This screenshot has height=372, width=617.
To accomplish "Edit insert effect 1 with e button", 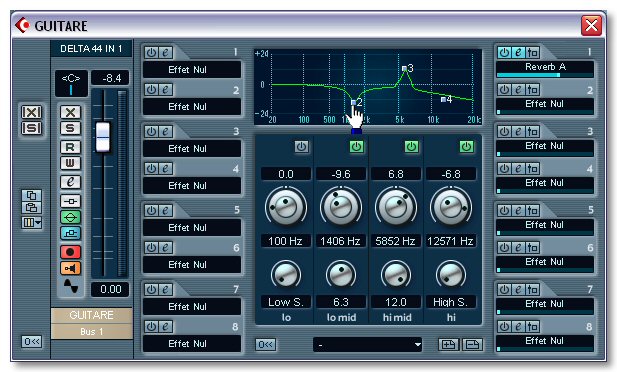I will click(166, 52).
